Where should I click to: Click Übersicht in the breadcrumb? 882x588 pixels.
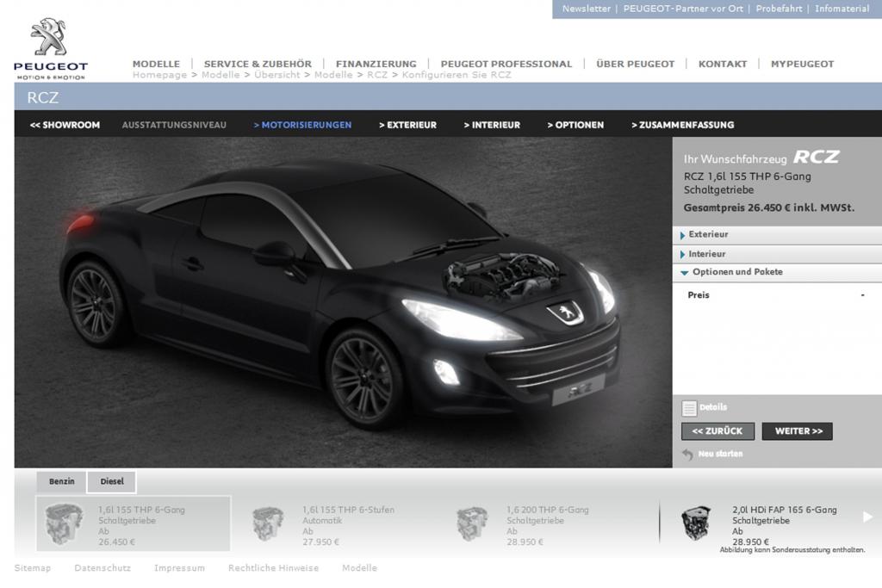[276, 75]
